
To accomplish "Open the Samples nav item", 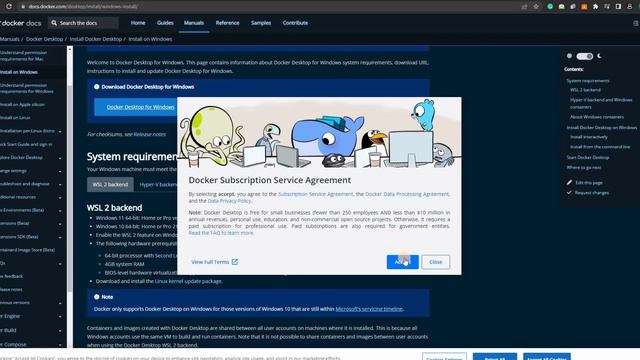I will click(261, 23).
